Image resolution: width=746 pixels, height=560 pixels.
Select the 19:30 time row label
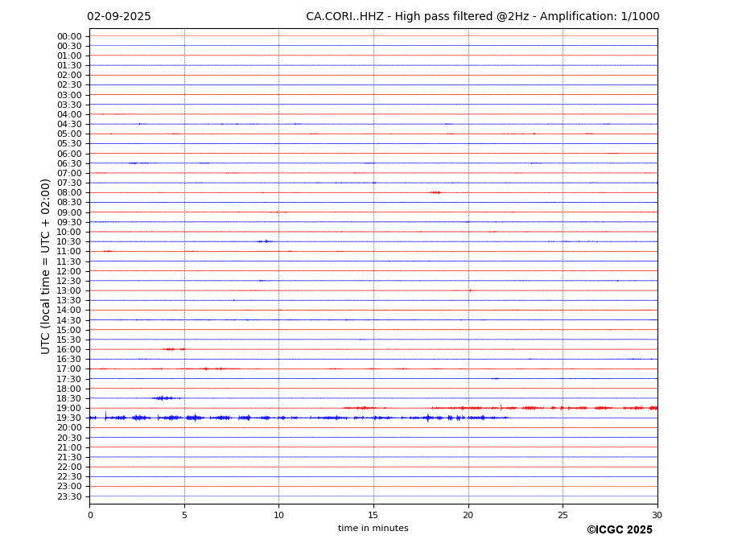pyautogui.click(x=69, y=418)
